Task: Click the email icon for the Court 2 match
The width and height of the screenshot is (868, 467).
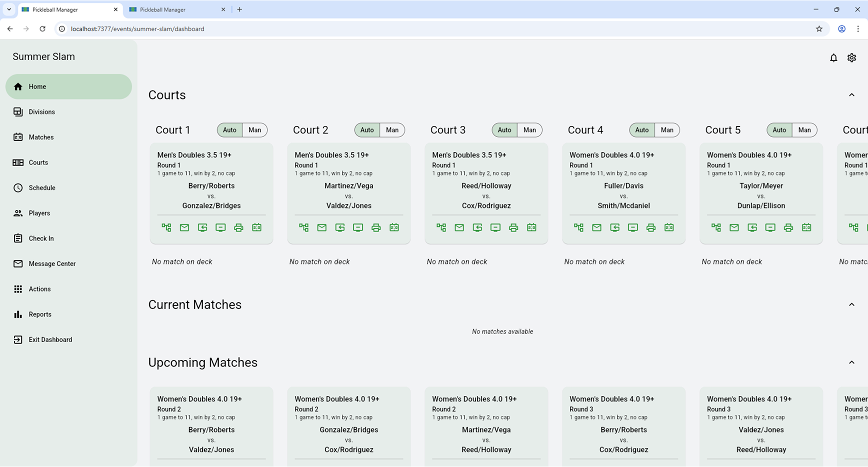Action: tap(322, 227)
